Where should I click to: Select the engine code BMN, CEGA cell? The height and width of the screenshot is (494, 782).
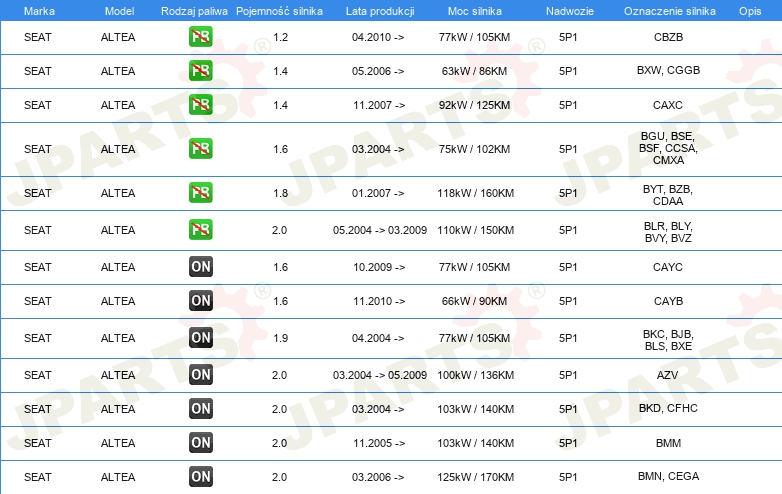click(668, 477)
